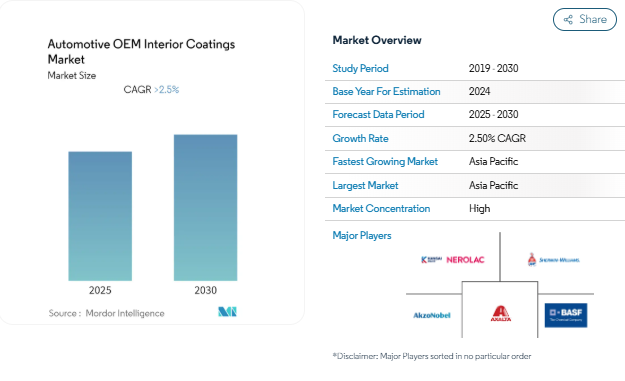Click the 2025 market size bar

click(100, 216)
